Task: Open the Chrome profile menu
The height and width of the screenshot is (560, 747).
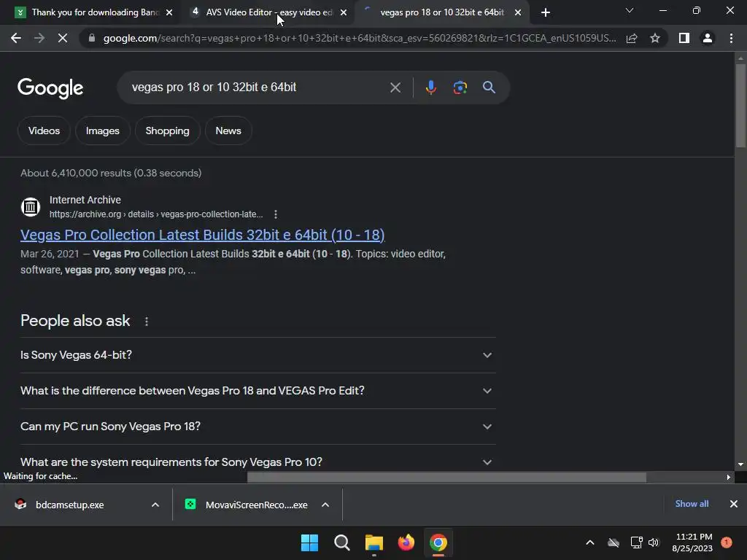Action: [708, 38]
